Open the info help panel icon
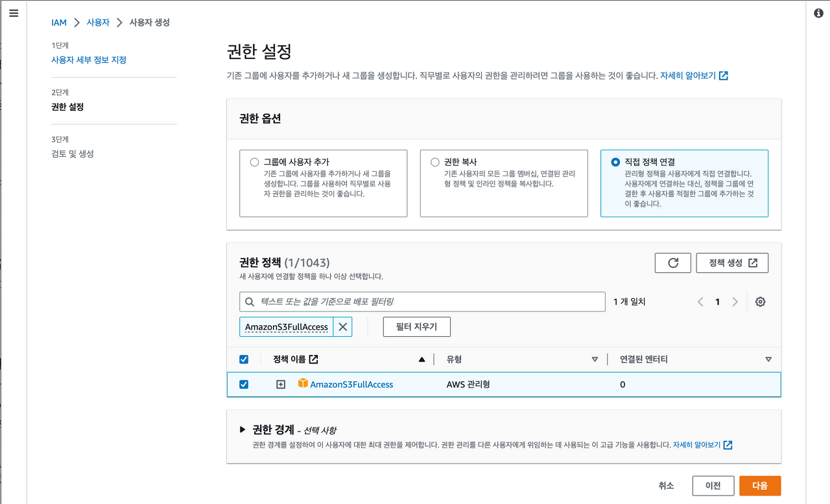830x504 pixels. pos(818,13)
